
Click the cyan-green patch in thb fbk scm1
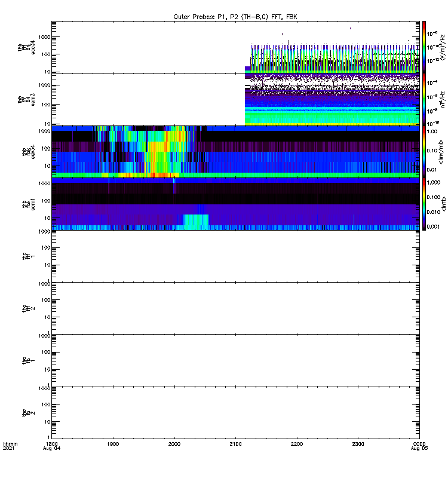point(196,222)
